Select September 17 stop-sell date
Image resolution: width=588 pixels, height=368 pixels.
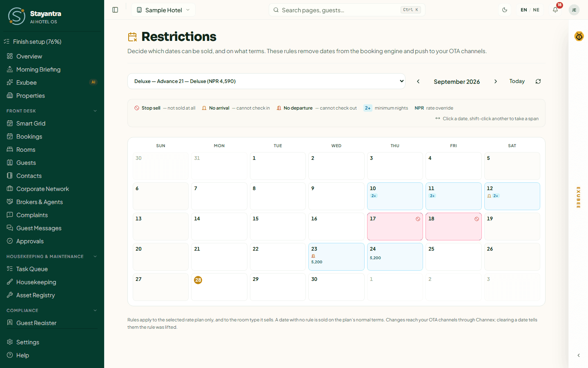coord(395,227)
